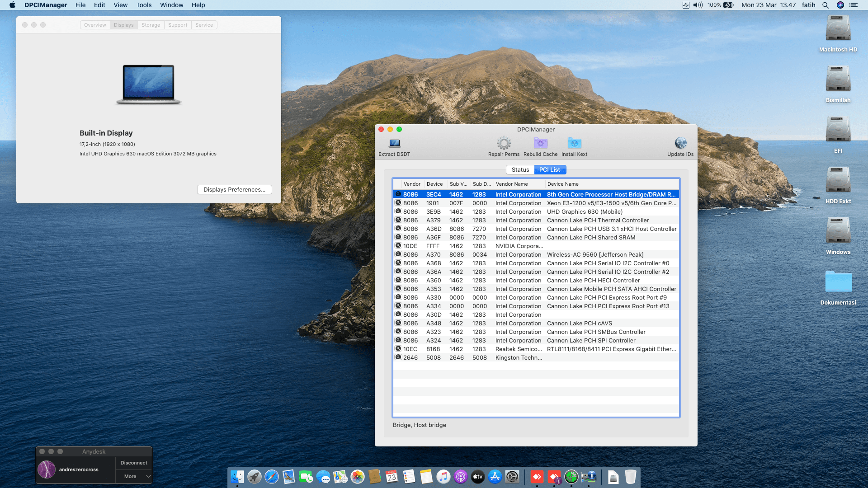This screenshot has height=488, width=868.
Task: Open Calendar from the dock
Action: 392,477
